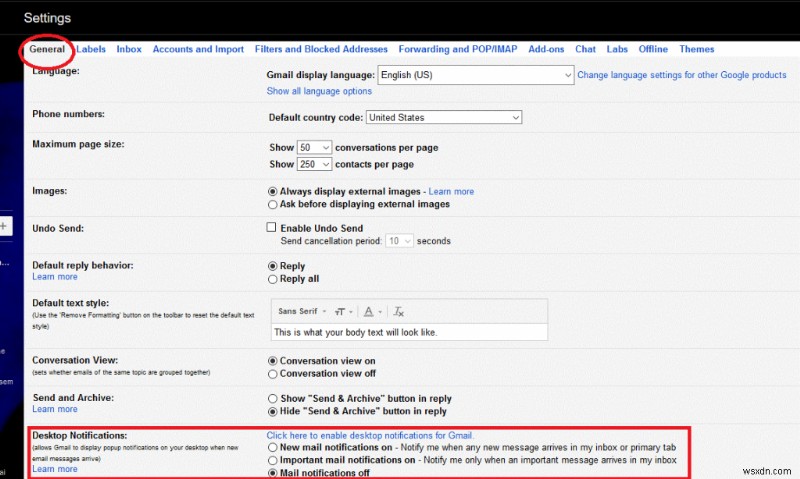Change contacts per page dropdown
Viewport: 800px width, 479px height.
point(314,164)
